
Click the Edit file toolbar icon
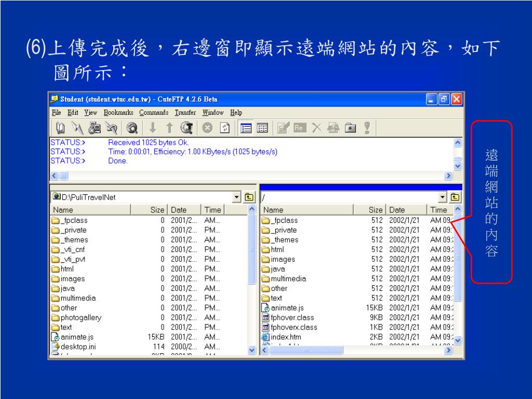click(x=283, y=128)
